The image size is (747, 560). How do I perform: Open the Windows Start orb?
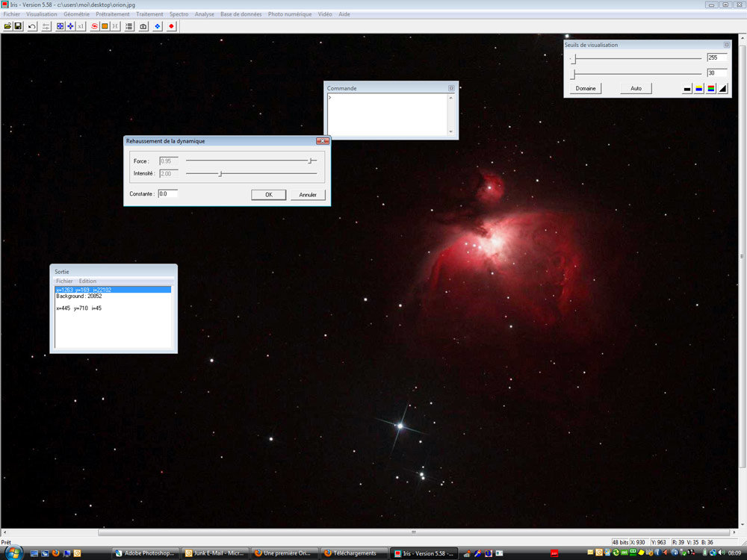click(13, 553)
